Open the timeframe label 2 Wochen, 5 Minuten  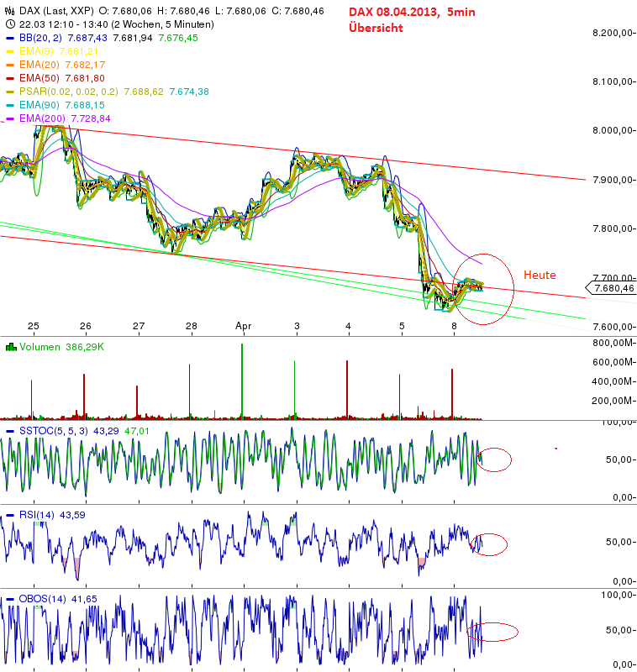[x=163, y=24]
